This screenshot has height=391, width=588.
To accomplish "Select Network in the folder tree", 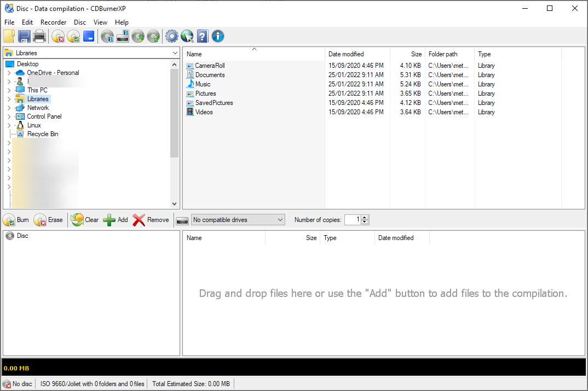I will [x=38, y=108].
